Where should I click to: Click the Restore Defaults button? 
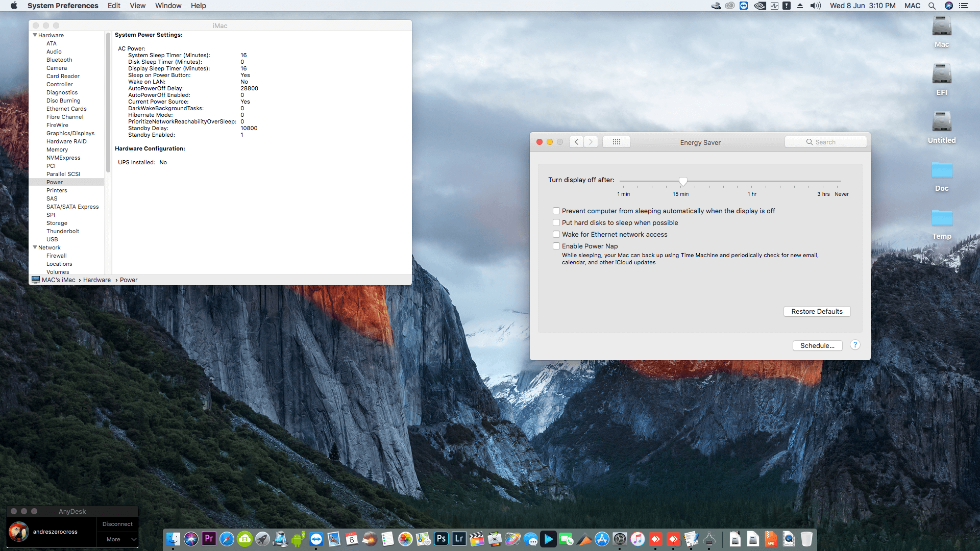click(817, 311)
